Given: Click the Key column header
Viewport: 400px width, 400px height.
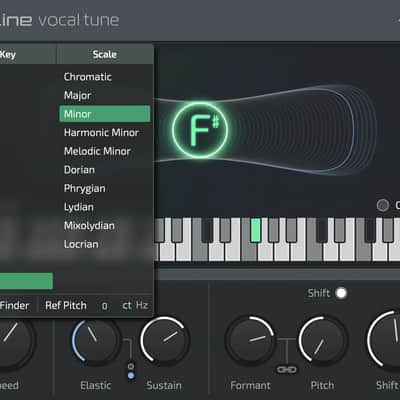Looking at the screenshot, I should click(x=28, y=54).
